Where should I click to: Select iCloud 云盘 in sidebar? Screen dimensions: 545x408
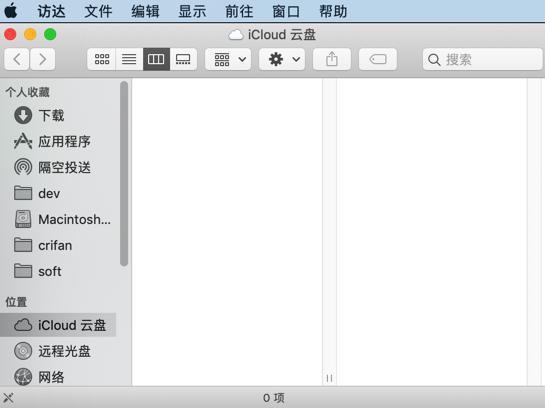click(58, 325)
